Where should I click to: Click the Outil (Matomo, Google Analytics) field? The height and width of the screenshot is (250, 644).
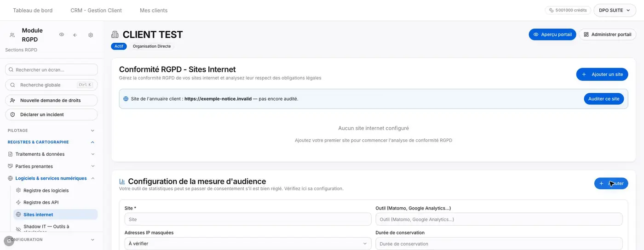coord(499,219)
